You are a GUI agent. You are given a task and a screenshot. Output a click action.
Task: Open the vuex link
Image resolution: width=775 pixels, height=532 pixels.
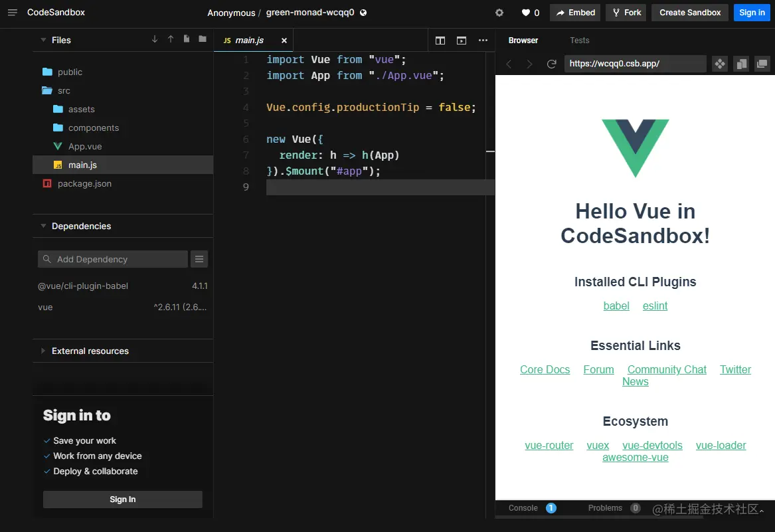598,446
